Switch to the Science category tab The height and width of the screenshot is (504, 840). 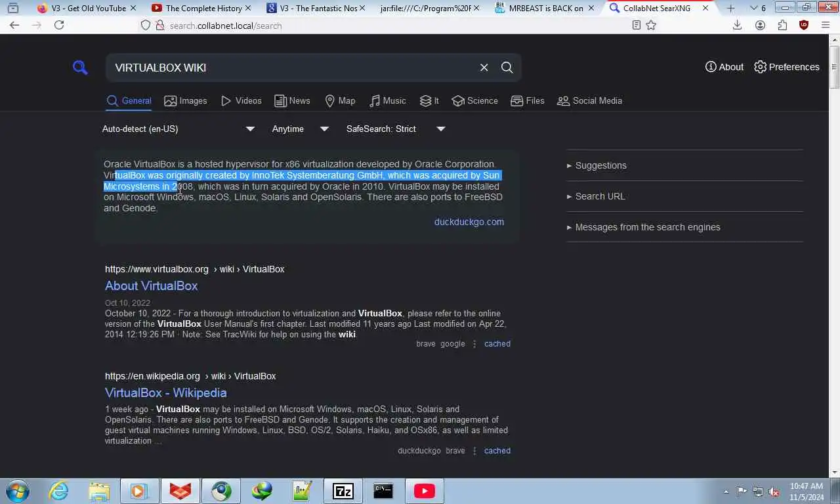pos(474,100)
